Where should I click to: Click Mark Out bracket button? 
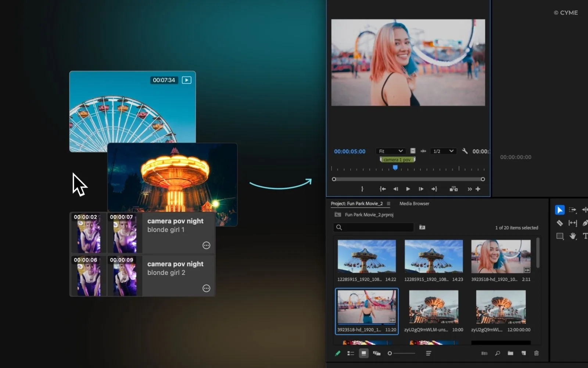[362, 189]
